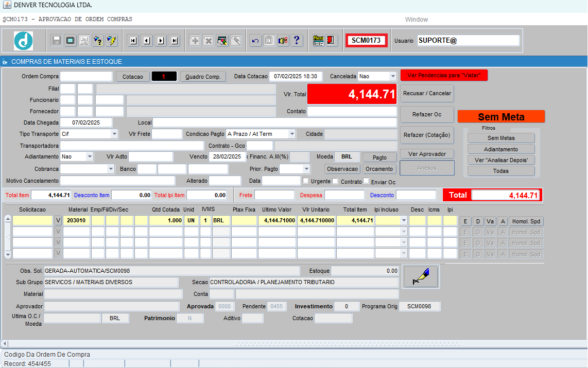Click the signature pen icon button
This screenshot has width=588, height=368.
click(421, 276)
